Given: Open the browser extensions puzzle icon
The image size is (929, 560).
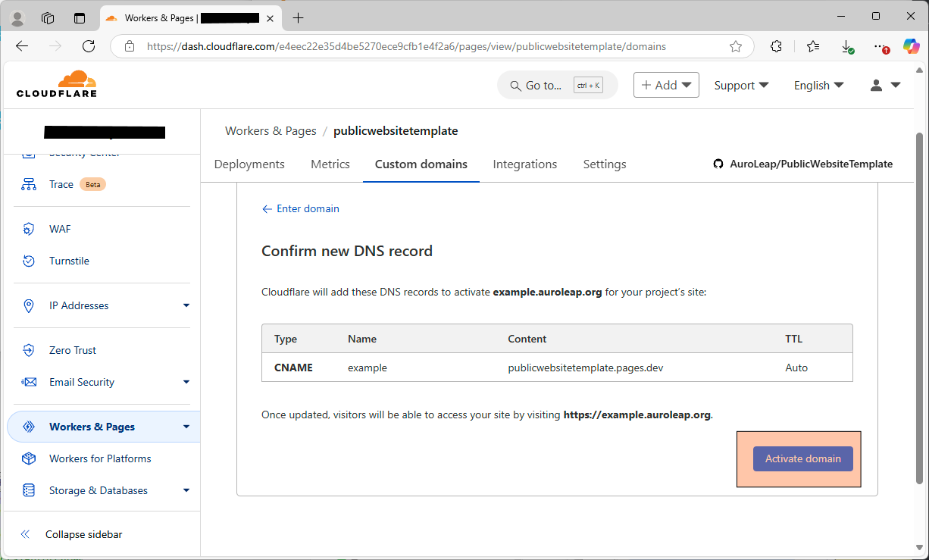Looking at the screenshot, I should 776,46.
